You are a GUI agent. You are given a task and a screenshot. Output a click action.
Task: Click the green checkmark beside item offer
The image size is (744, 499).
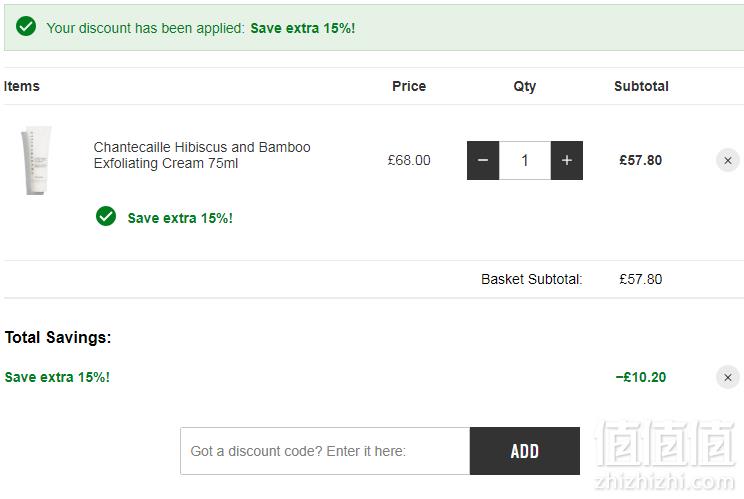106,216
